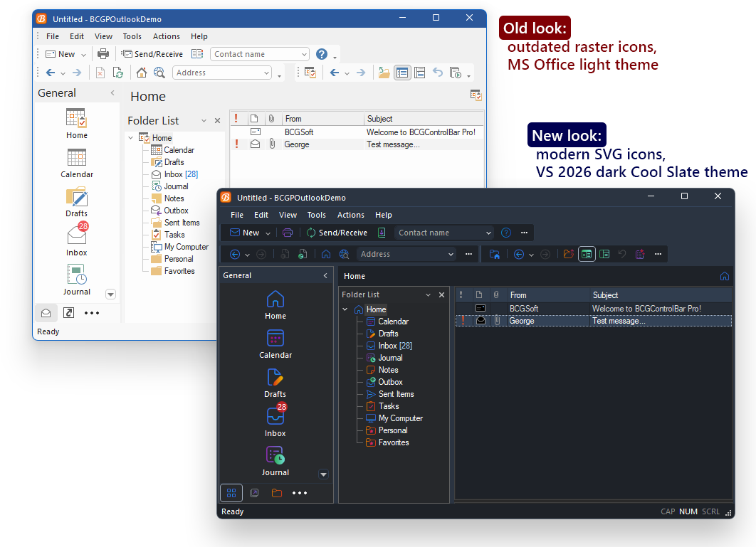Screen dimensions: 756x547
Task: Select the Outbox folder in the dark folder tree
Action: pos(390,382)
